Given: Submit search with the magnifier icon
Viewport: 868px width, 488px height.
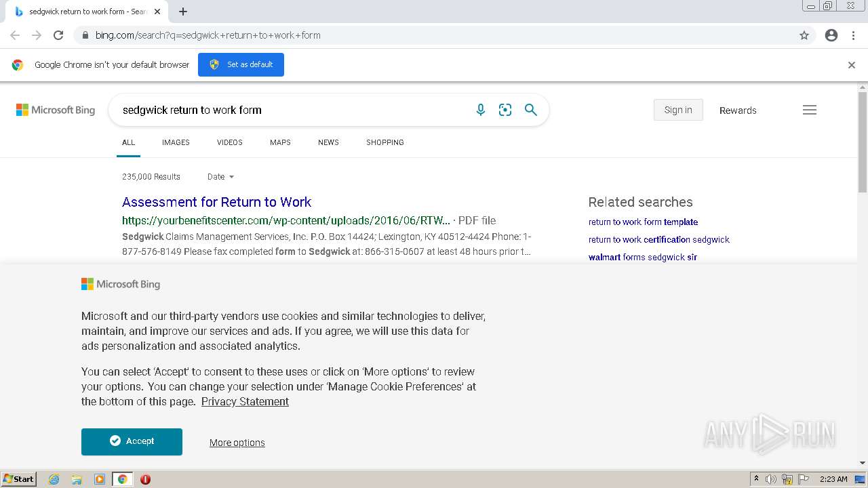Looking at the screenshot, I should (x=531, y=110).
